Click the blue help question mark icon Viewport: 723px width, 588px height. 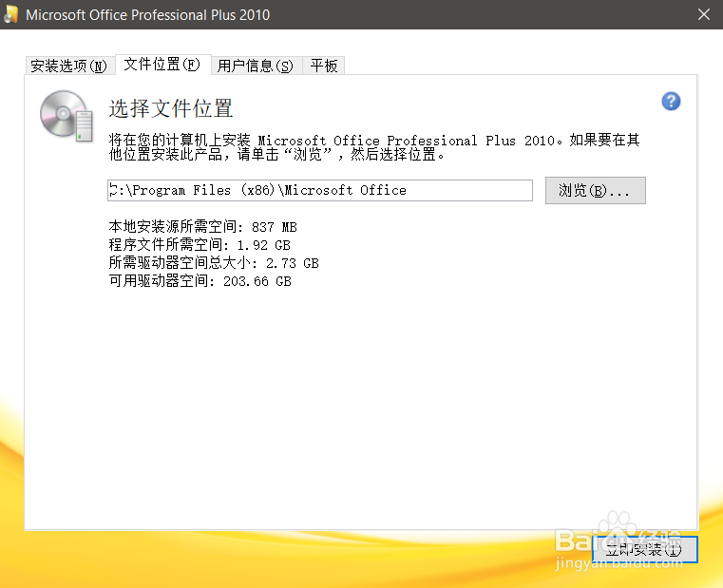[671, 102]
